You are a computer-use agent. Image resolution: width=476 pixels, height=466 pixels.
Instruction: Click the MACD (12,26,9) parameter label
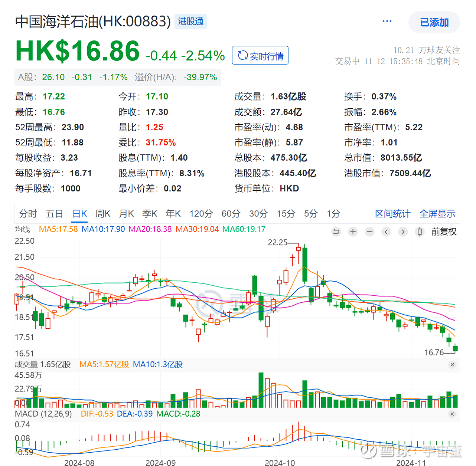click(43, 414)
